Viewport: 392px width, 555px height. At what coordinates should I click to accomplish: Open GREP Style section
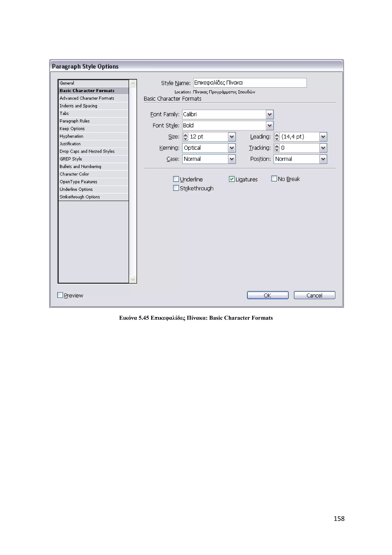click(x=93, y=159)
